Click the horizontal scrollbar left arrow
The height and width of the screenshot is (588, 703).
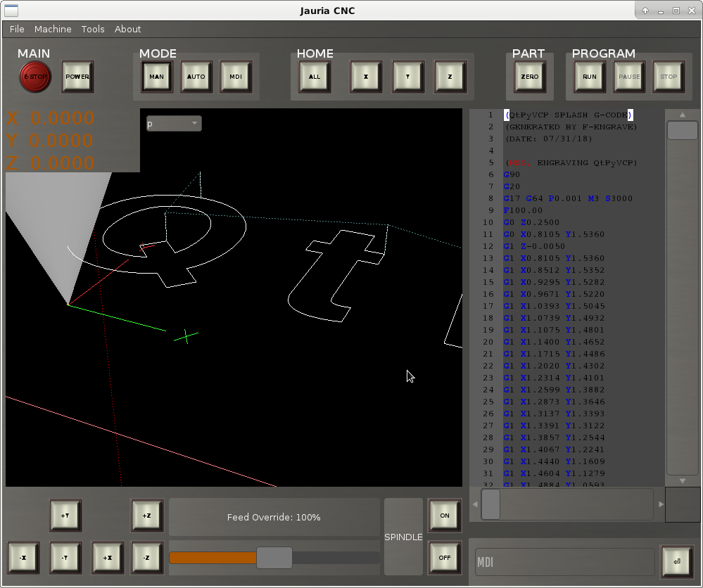click(475, 504)
